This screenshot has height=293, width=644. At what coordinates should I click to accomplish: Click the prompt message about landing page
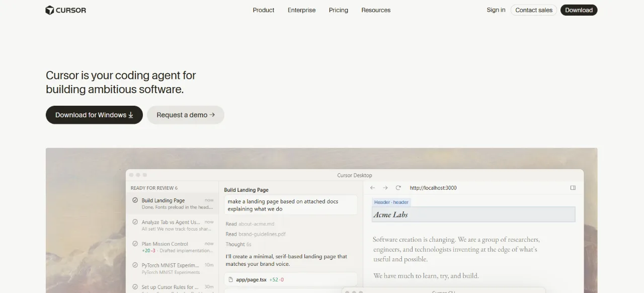[x=291, y=205]
